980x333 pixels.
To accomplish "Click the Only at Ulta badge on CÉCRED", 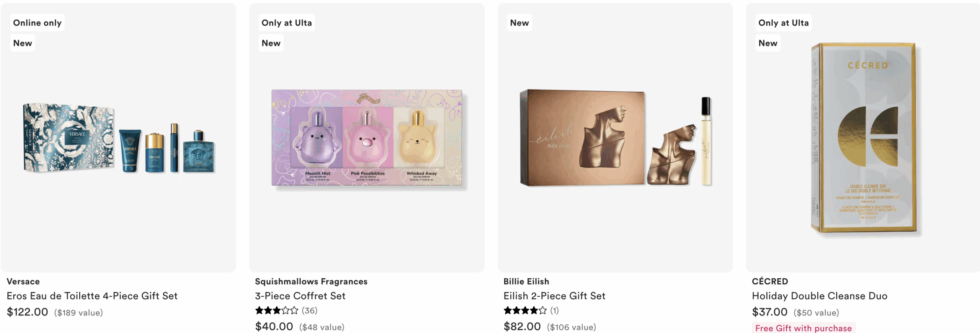I will click(783, 23).
